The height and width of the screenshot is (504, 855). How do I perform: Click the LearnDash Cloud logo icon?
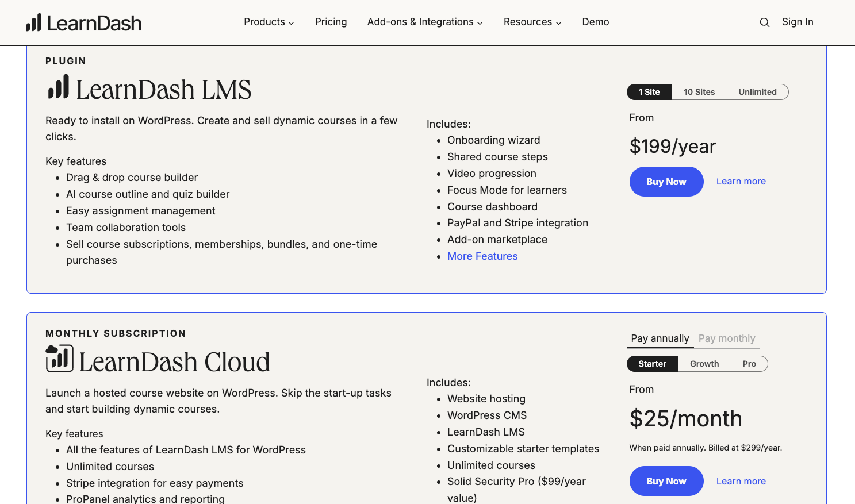coord(59,359)
